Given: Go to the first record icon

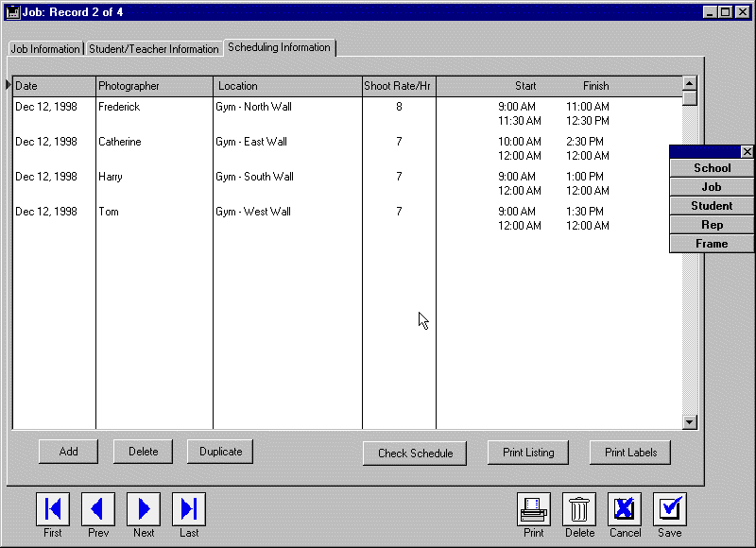Looking at the screenshot, I should coord(53,509).
